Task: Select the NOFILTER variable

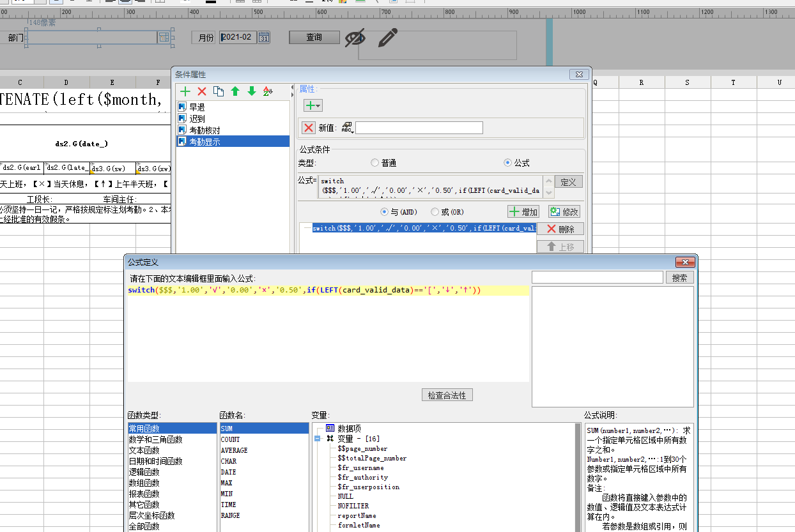Action: pos(353,506)
